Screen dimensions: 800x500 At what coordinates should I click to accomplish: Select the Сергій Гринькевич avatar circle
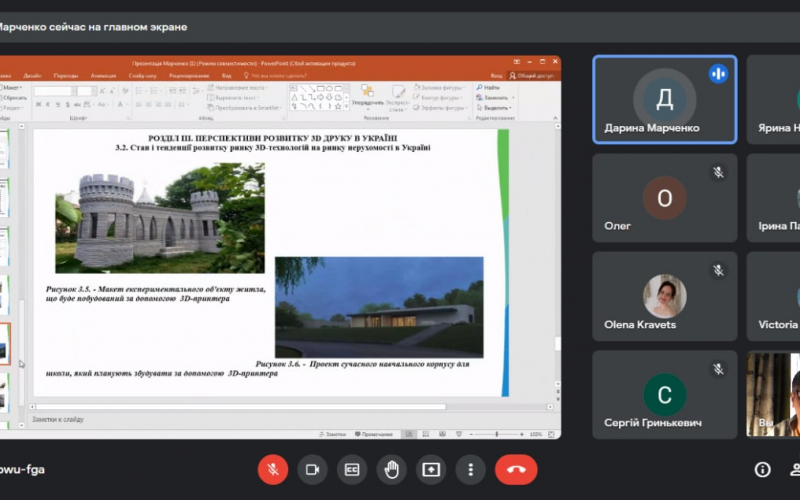pos(665,395)
